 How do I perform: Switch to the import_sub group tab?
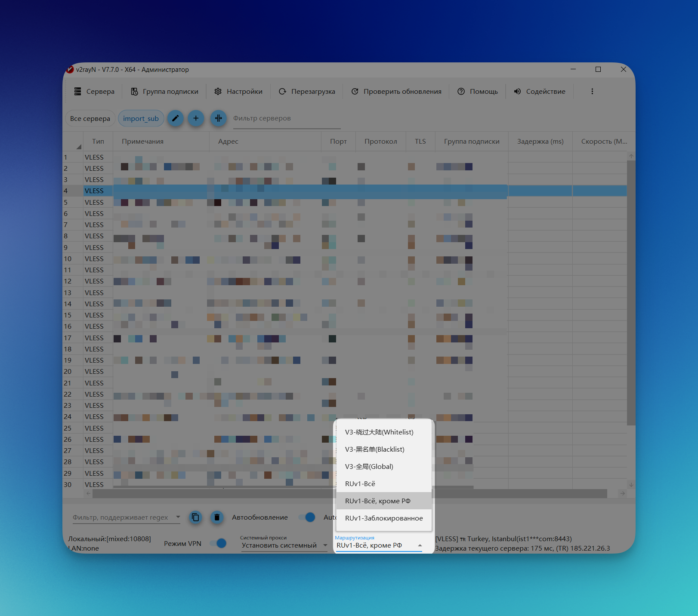(141, 119)
